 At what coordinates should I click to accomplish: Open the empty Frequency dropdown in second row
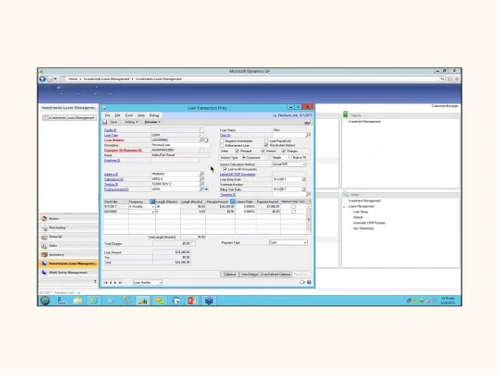click(153, 212)
